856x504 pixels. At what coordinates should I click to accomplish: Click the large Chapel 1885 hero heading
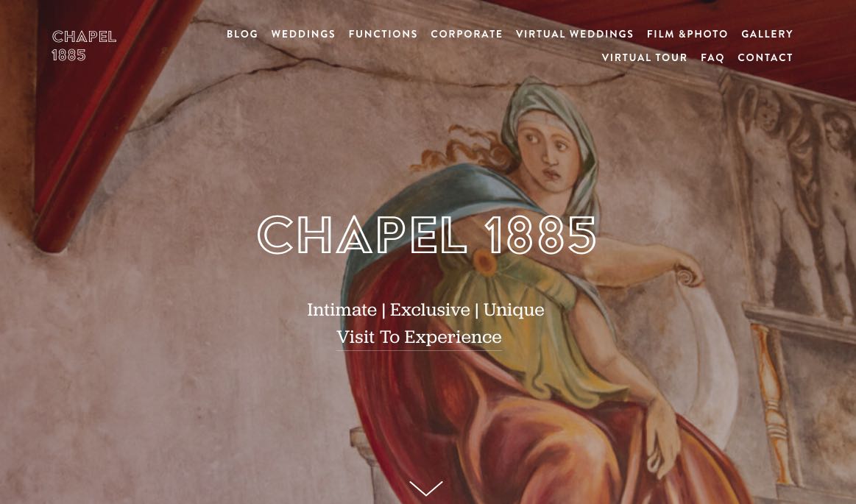[x=426, y=235]
